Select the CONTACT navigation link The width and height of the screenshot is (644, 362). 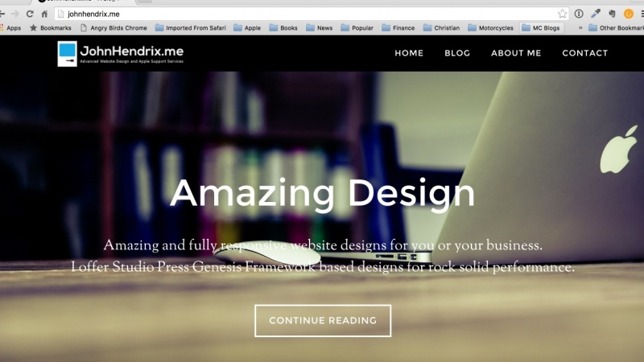click(585, 53)
